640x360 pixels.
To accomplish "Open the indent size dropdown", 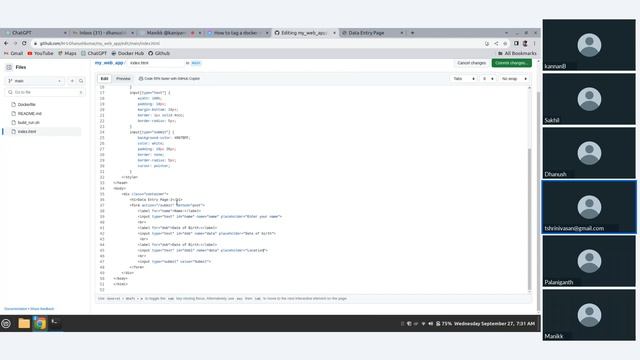I will click(x=488, y=78).
